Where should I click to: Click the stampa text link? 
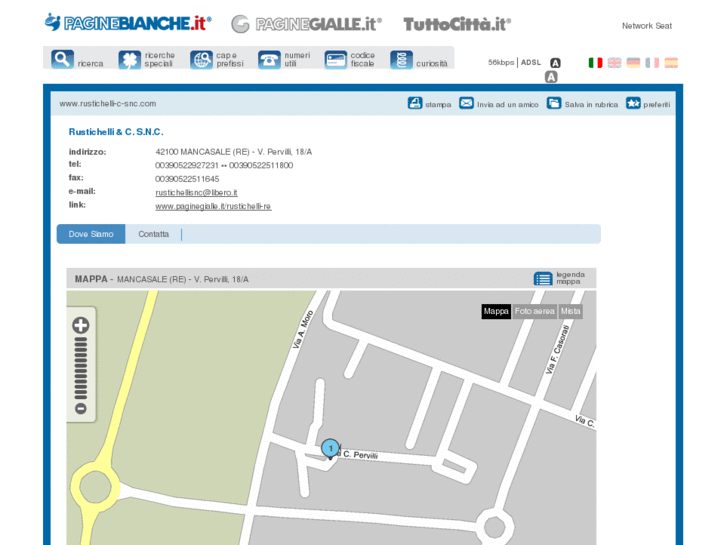[x=438, y=105]
